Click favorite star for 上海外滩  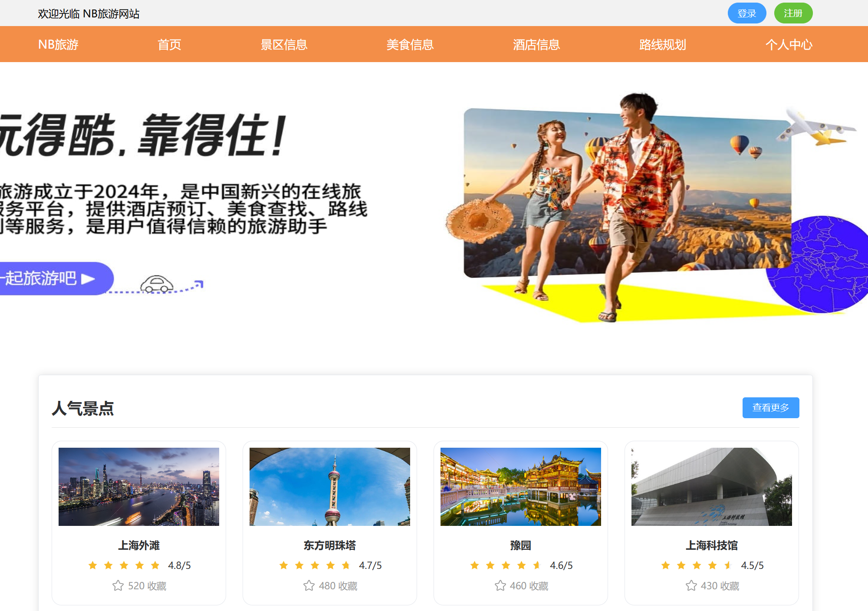pyautogui.click(x=118, y=586)
